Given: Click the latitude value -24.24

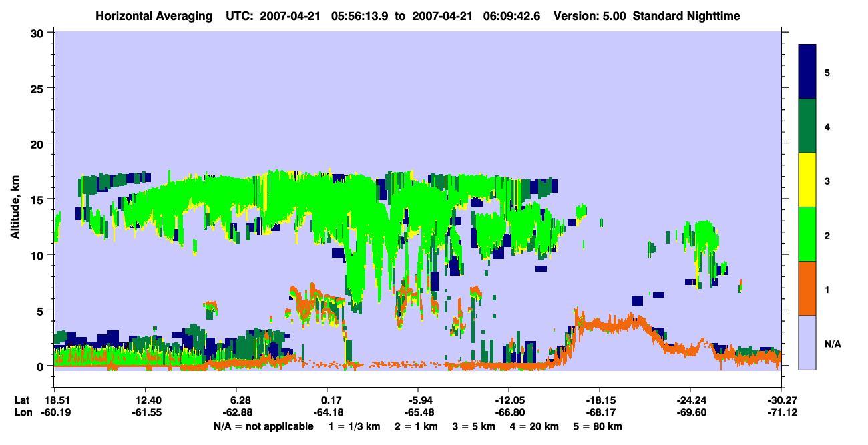Looking at the screenshot, I should point(690,400).
